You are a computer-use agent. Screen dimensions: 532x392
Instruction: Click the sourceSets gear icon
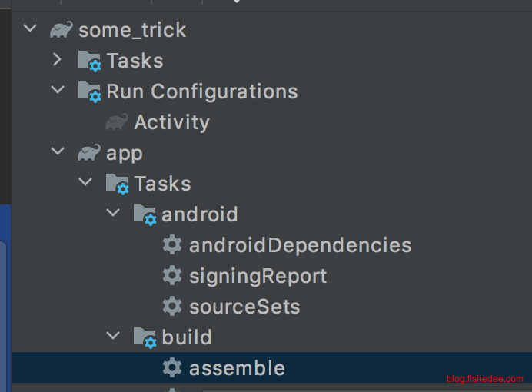click(x=172, y=307)
